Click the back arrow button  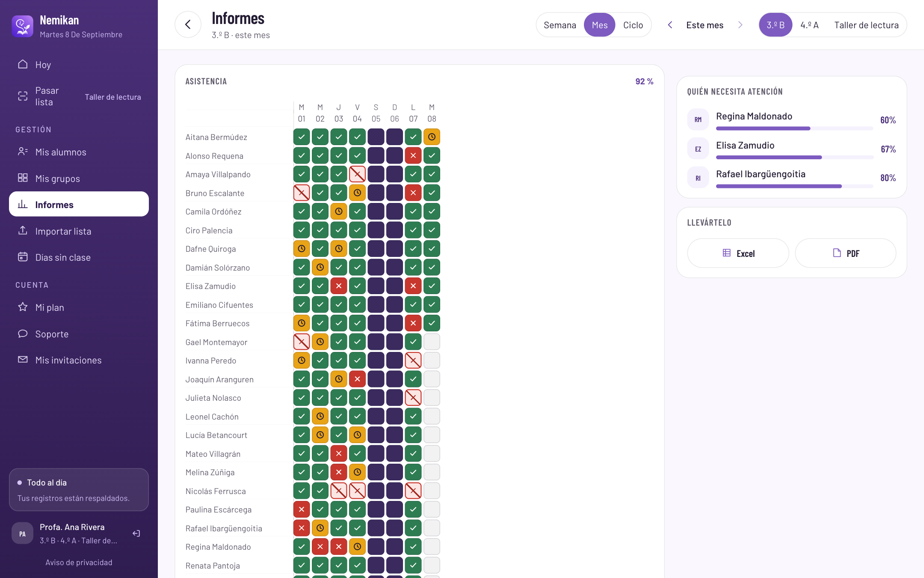(x=188, y=25)
